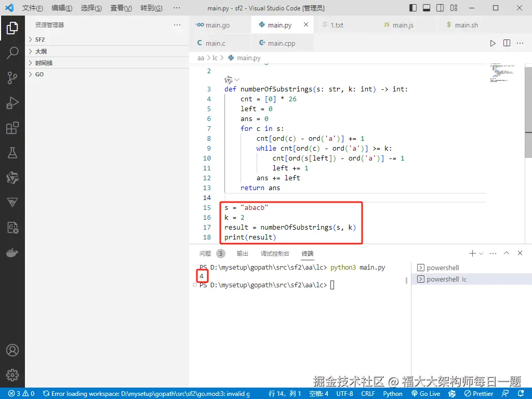
Task: Customize layout icon in title bar
Action: pyautogui.click(x=454, y=8)
